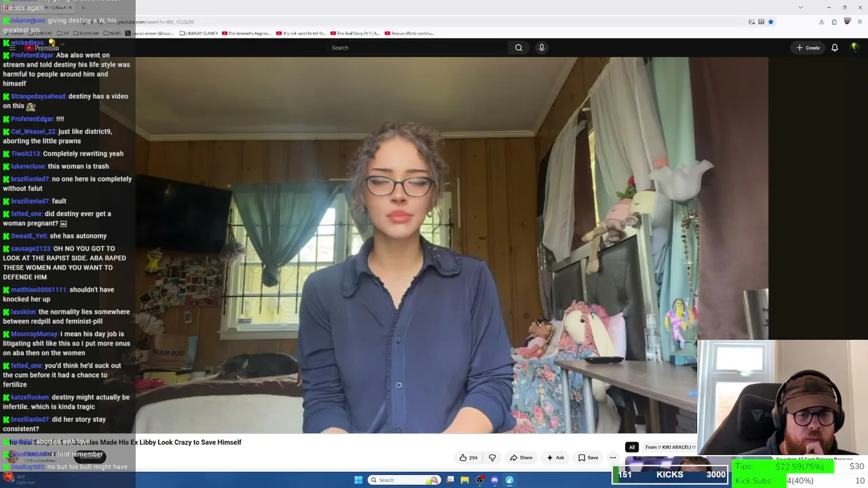Open the browser extensions puzzle icon
Image resolution: width=868 pixels, height=488 pixels.
pyautogui.click(x=834, y=22)
